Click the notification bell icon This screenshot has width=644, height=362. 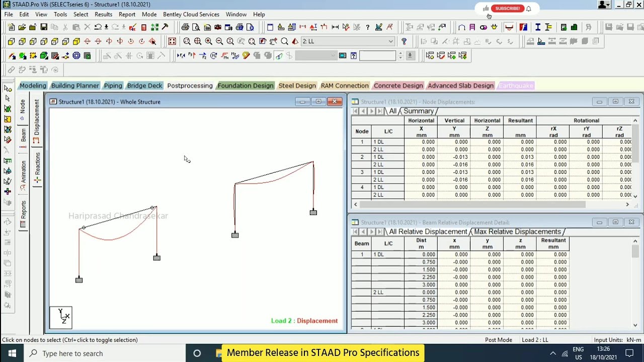[x=528, y=9]
